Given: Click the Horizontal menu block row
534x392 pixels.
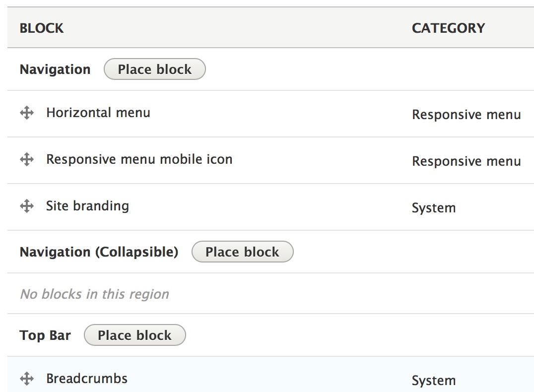Looking at the screenshot, I should tap(98, 113).
